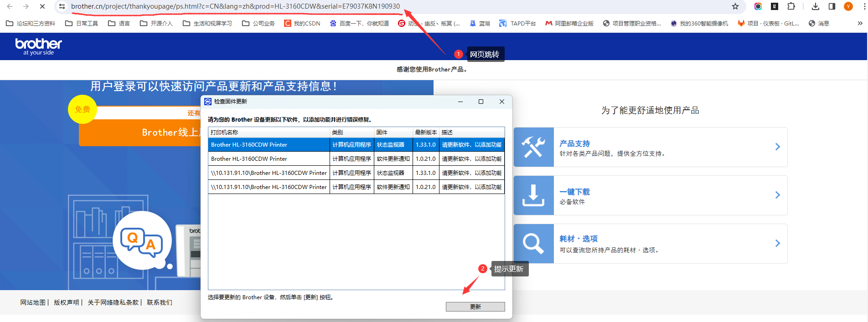Open the browser downloads icon

(816, 6)
